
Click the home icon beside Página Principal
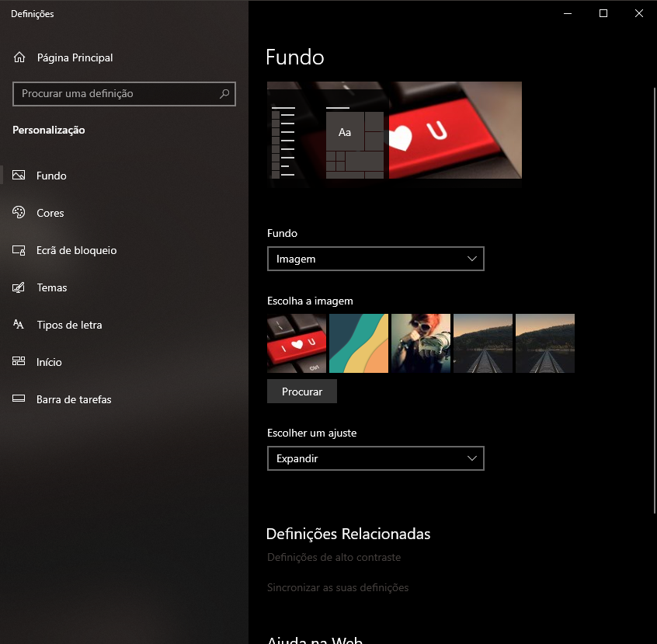(19, 57)
